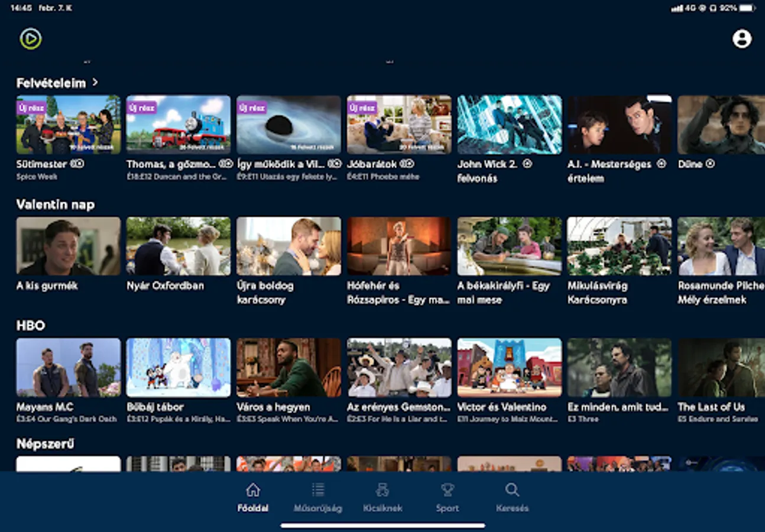Tap the Főoldal home icon
This screenshot has width=765, height=532.
click(253, 490)
